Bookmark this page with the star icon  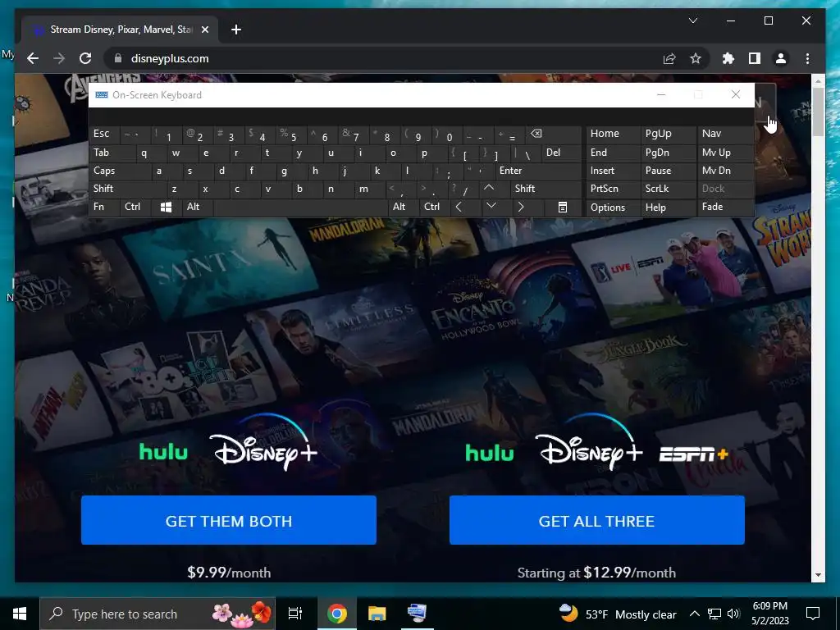tap(696, 58)
